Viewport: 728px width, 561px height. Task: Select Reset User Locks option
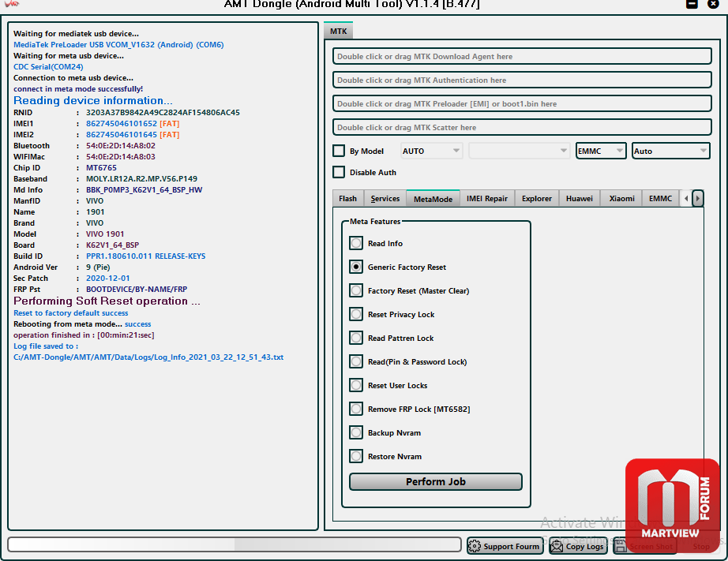point(356,385)
